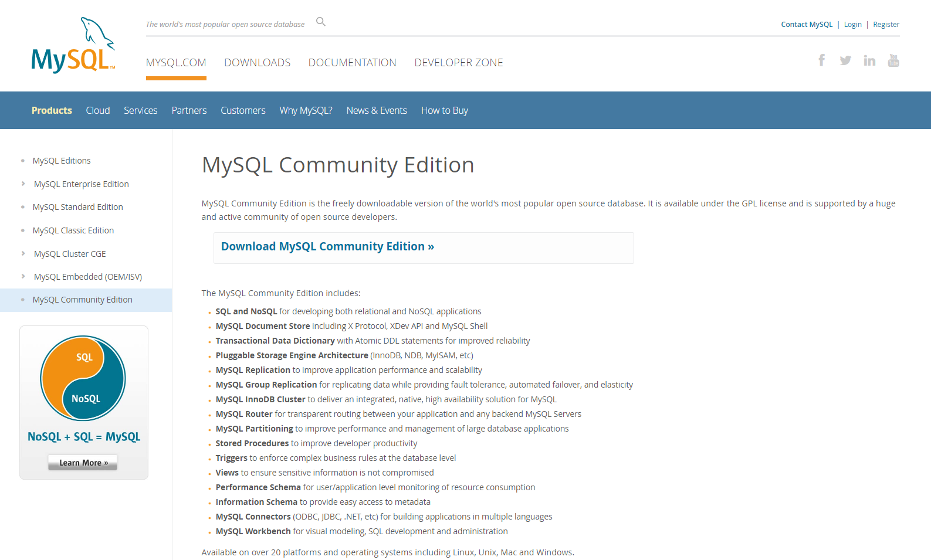Viewport: 931px width, 560px height.
Task: Expand the MySQL Cluster CGE arrow
Action: [x=23, y=253]
